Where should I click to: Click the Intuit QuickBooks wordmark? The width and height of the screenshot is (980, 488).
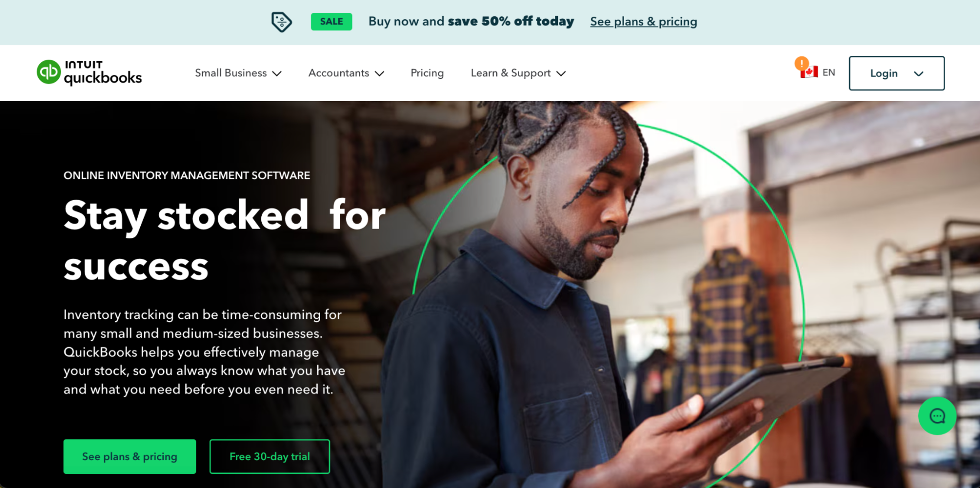pyautogui.click(x=103, y=73)
